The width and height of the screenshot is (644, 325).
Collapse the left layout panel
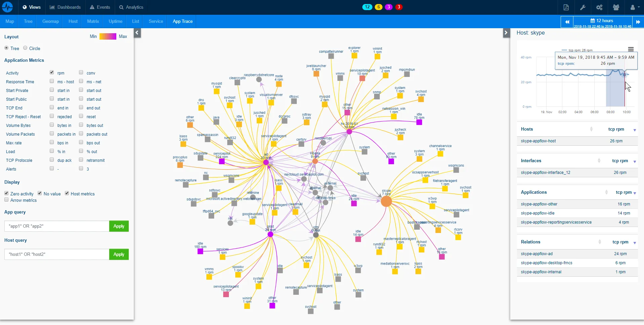pos(137,33)
